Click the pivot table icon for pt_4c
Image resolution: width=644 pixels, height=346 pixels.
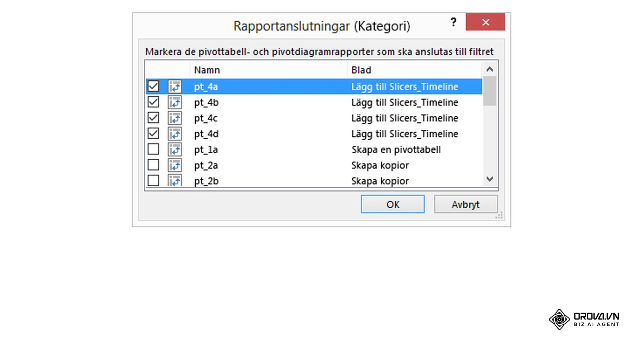(175, 118)
